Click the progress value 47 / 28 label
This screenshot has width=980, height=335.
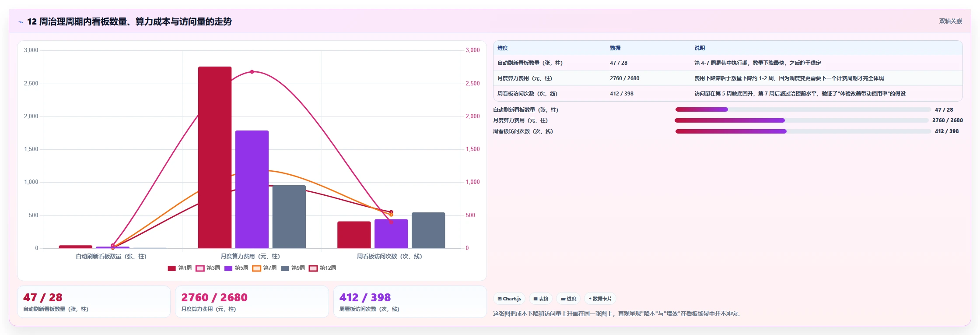[x=944, y=110]
